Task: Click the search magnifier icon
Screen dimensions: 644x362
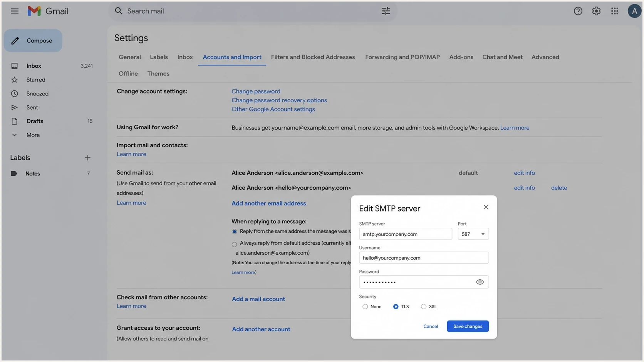Action: (x=119, y=11)
